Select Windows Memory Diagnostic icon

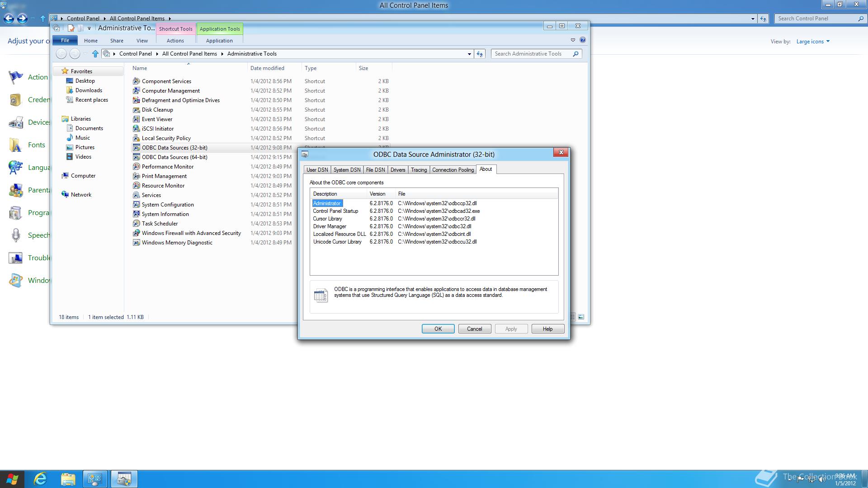tap(136, 243)
